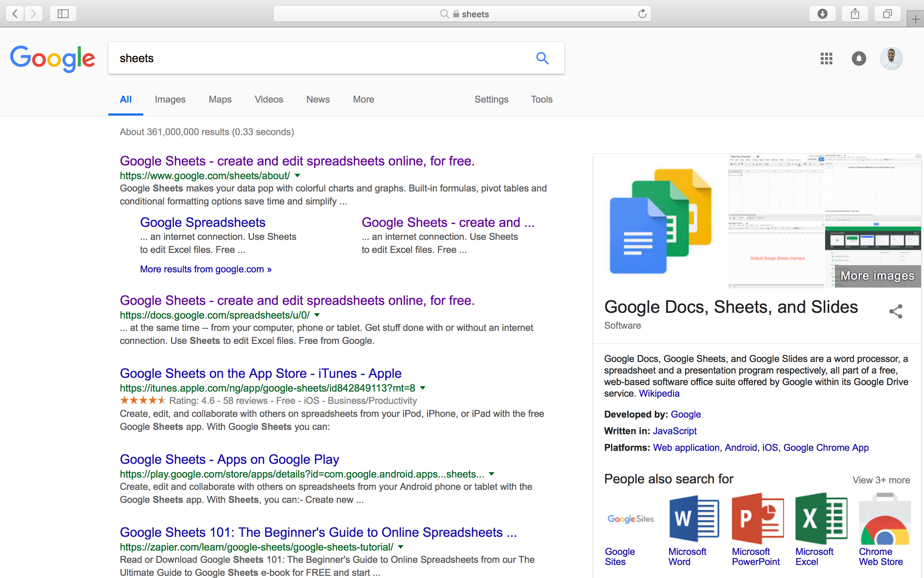This screenshot has height=578, width=924.
Task: Reload the page with refresh icon
Action: coord(642,14)
